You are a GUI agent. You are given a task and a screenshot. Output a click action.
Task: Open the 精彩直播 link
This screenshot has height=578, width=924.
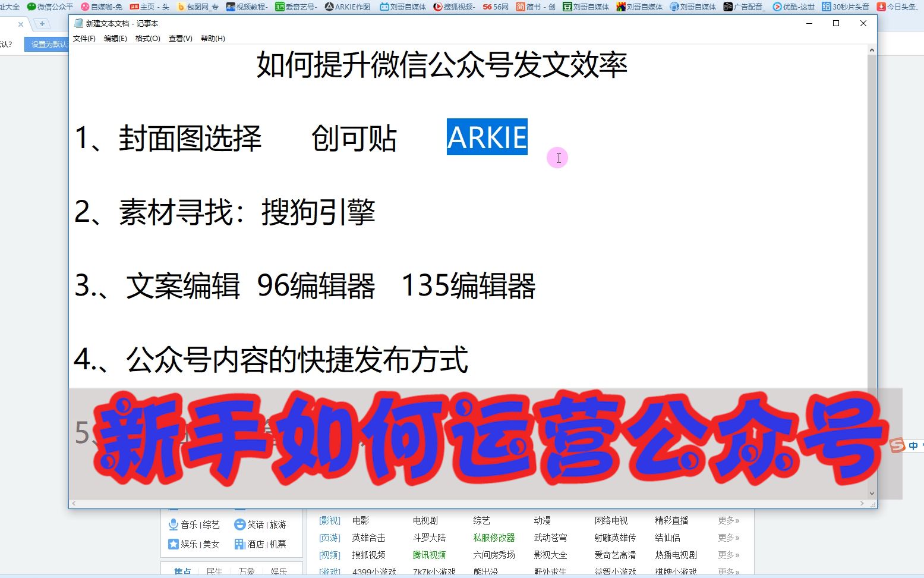coord(672,520)
